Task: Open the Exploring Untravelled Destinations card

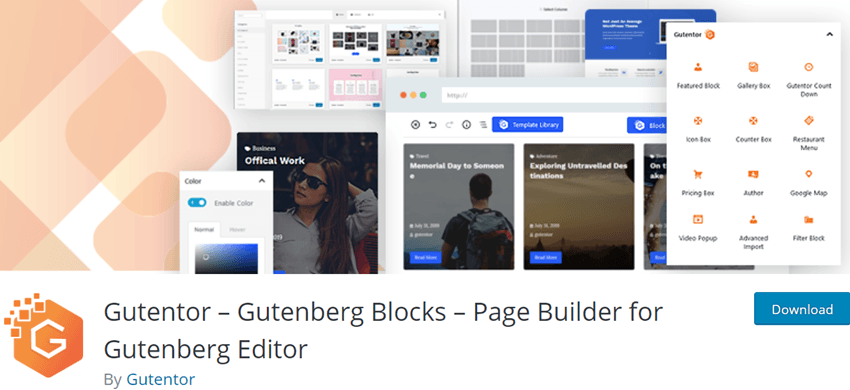Action: click(x=578, y=206)
